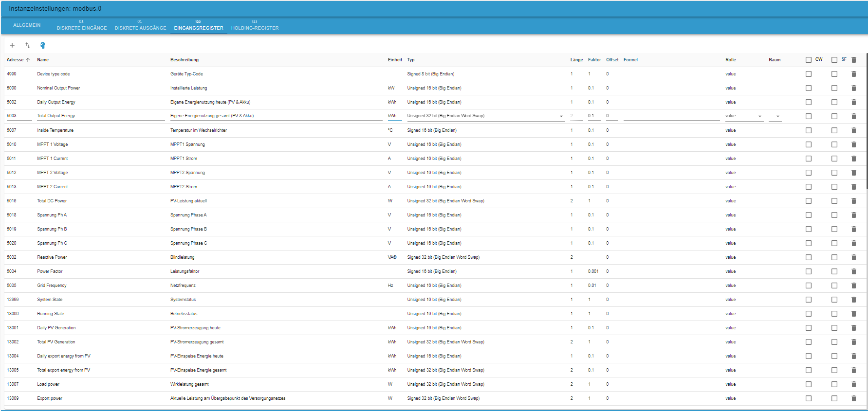Delete the MPPT 2 Voltage row
This screenshot has height=411, width=868.
(853, 173)
